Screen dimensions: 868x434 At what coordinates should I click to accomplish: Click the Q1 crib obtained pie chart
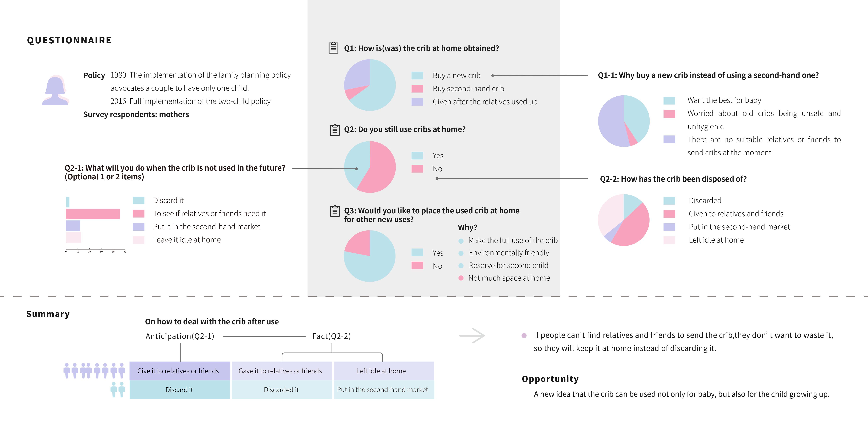click(370, 85)
